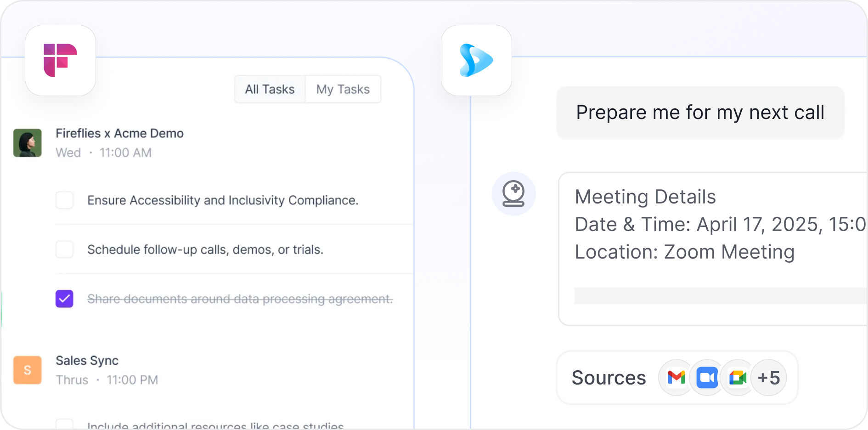Click the Meeting Details heading
This screenshot has width=868, height=430.
click(x=645, y=197)
